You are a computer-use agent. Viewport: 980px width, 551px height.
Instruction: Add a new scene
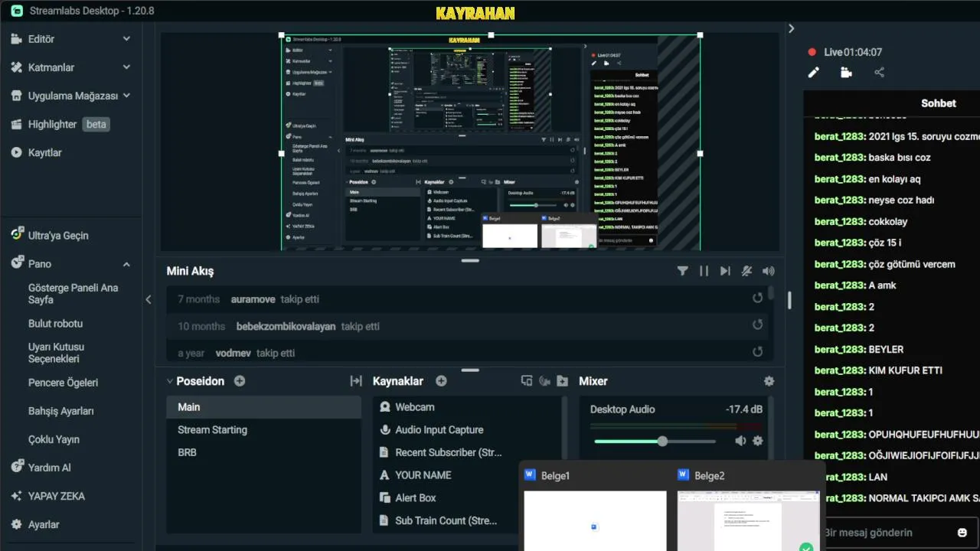click(x=240, y=381)
